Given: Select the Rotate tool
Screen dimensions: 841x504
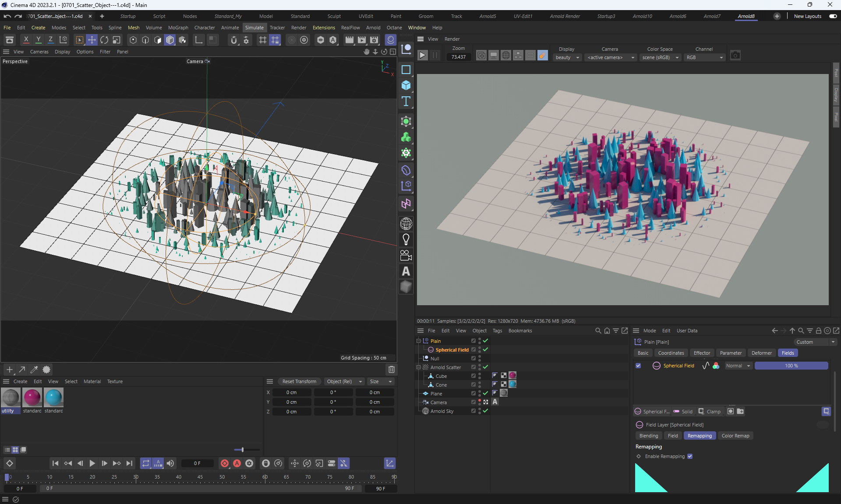Looking at the screenshot, I should pyautogui.click(x=104, y=40).
